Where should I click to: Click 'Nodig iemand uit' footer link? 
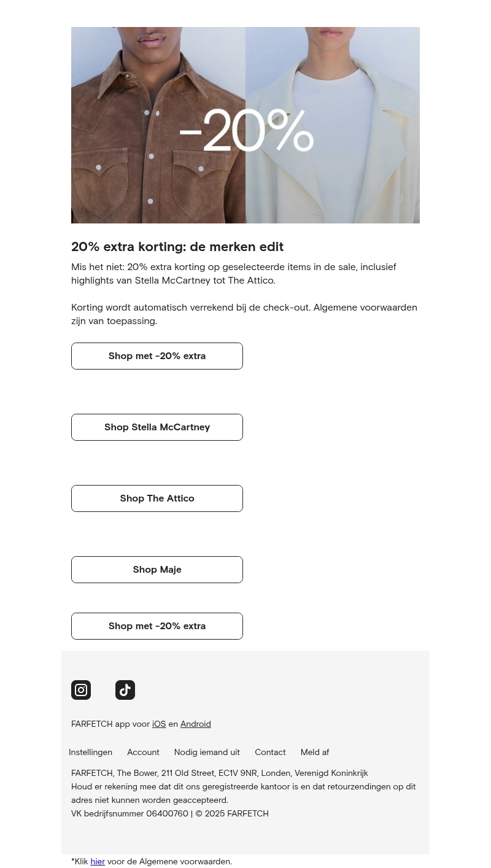207,753
